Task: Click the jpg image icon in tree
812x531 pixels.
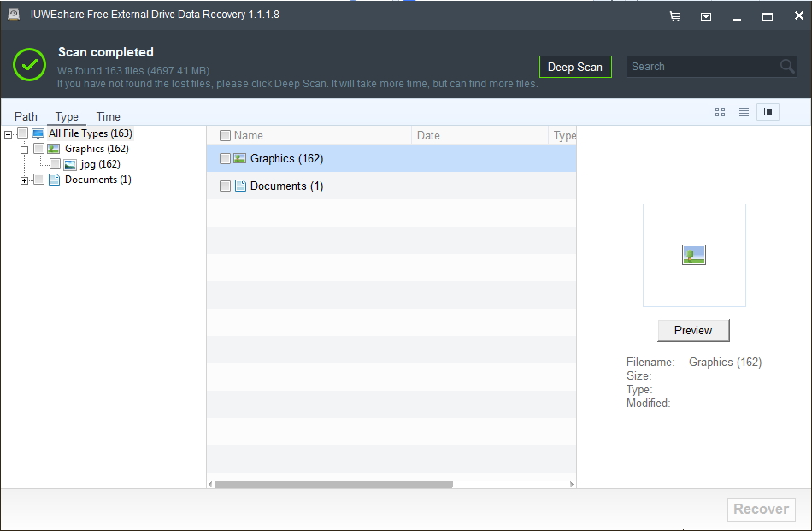Action: tap(70, 165)
